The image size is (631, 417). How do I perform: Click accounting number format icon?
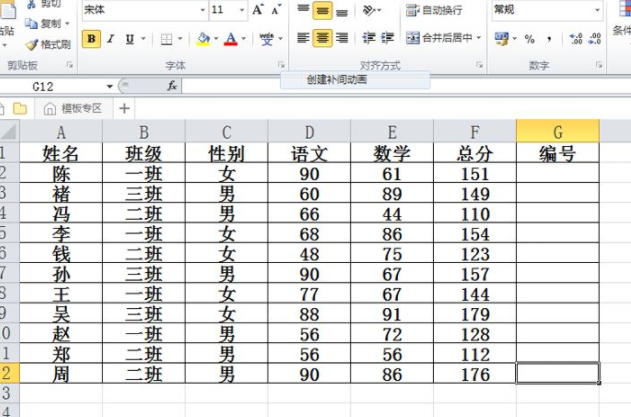(501, 39)
